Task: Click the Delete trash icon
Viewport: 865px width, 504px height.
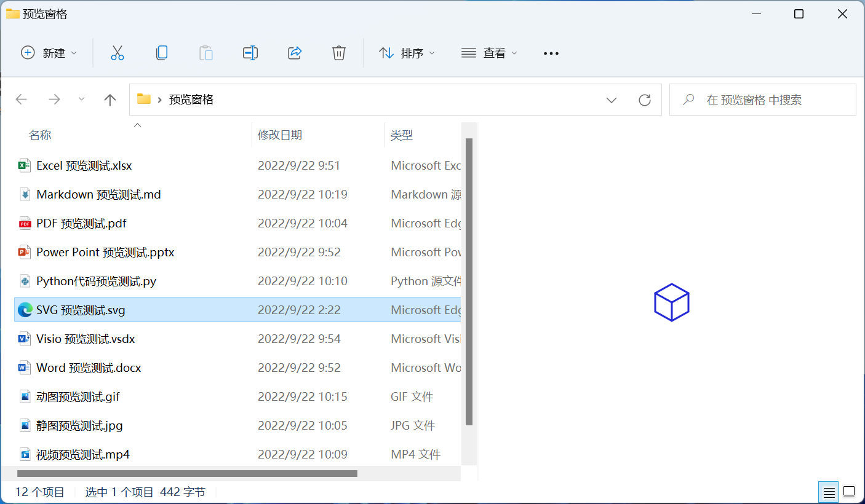Action: click(339, 53)
